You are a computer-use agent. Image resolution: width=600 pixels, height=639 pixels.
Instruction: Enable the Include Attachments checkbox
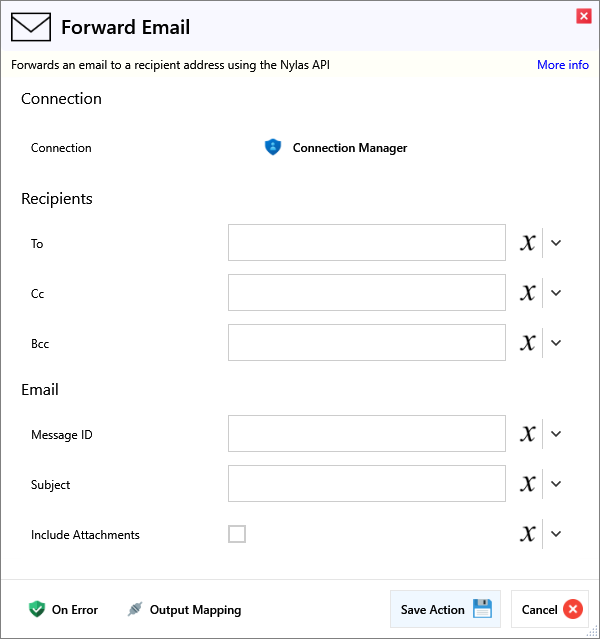point(237,534)
